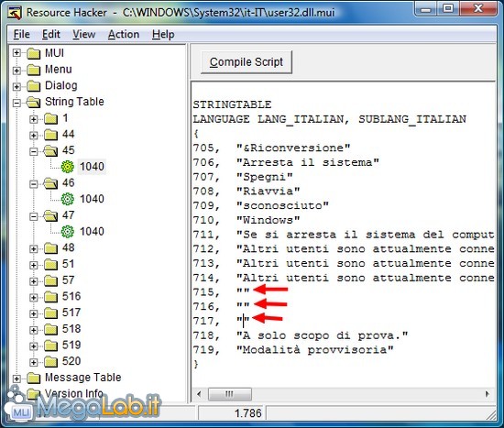Click the folder icon for 48
The image size is (504, 428).
tap(50, 248)
